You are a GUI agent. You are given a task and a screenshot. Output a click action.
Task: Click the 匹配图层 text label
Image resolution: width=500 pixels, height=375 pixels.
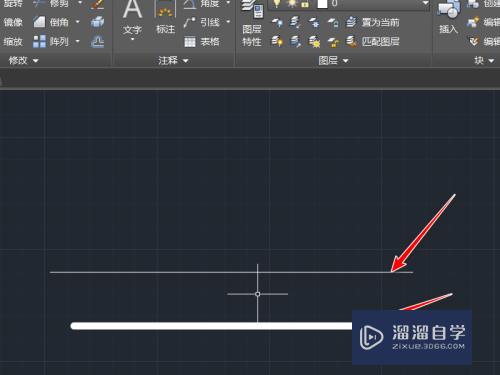(x=381, y=41)
